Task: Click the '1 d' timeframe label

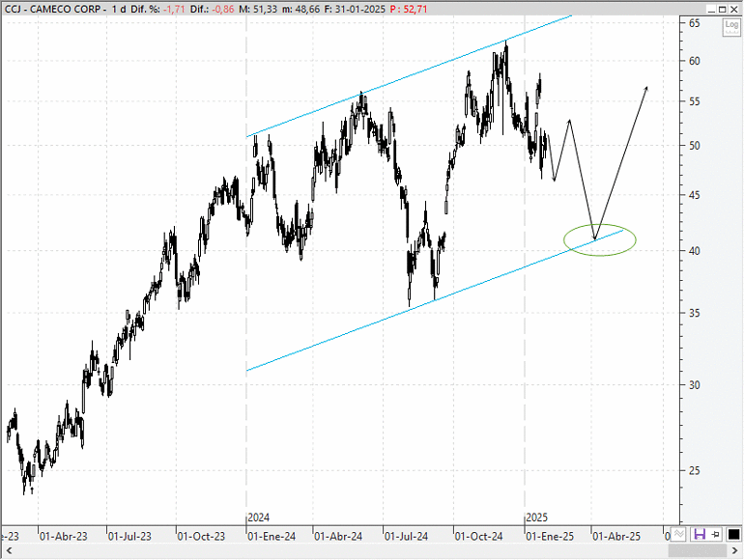Action: point(119,9)
